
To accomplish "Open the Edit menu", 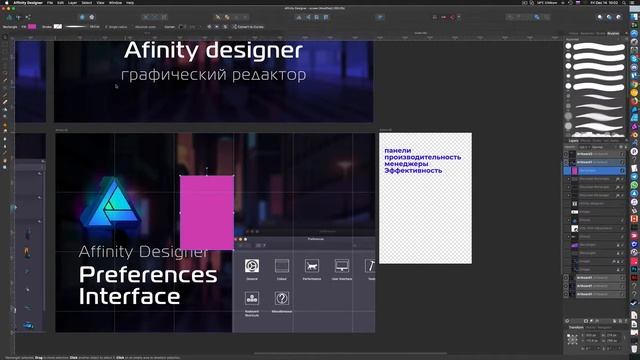I will coord(60,2).
